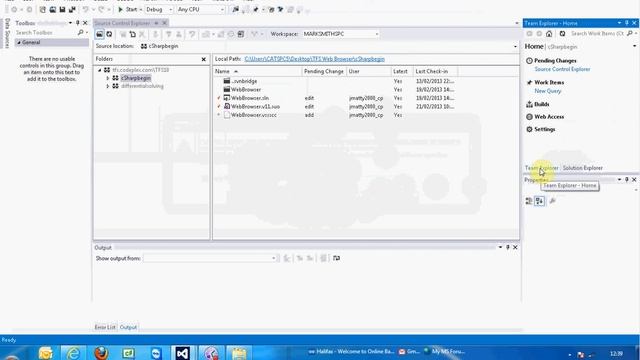The height and width of the screenshot is (360, 640).
Task: Click the Categorized icon in Properties panel
Action: tap(529, 201)
